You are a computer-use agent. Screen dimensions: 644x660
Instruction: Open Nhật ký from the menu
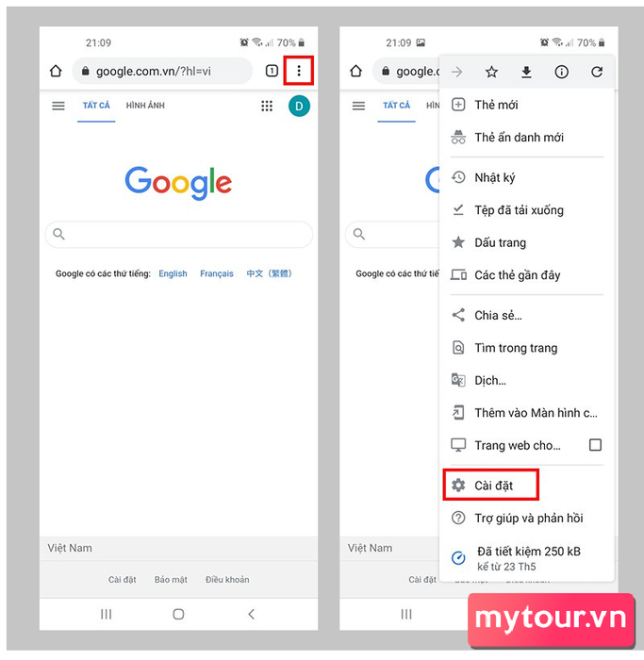click(x=526, y=177)
